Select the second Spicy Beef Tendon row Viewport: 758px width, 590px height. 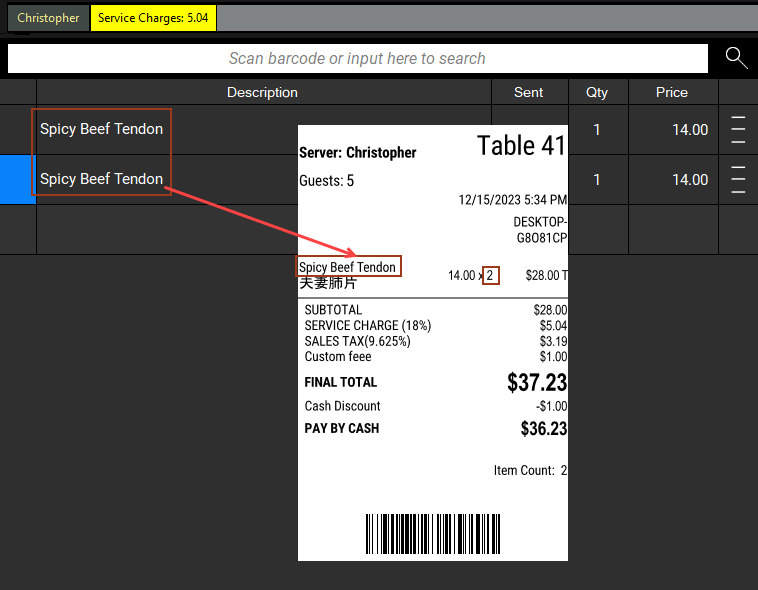tap(101, 179)
